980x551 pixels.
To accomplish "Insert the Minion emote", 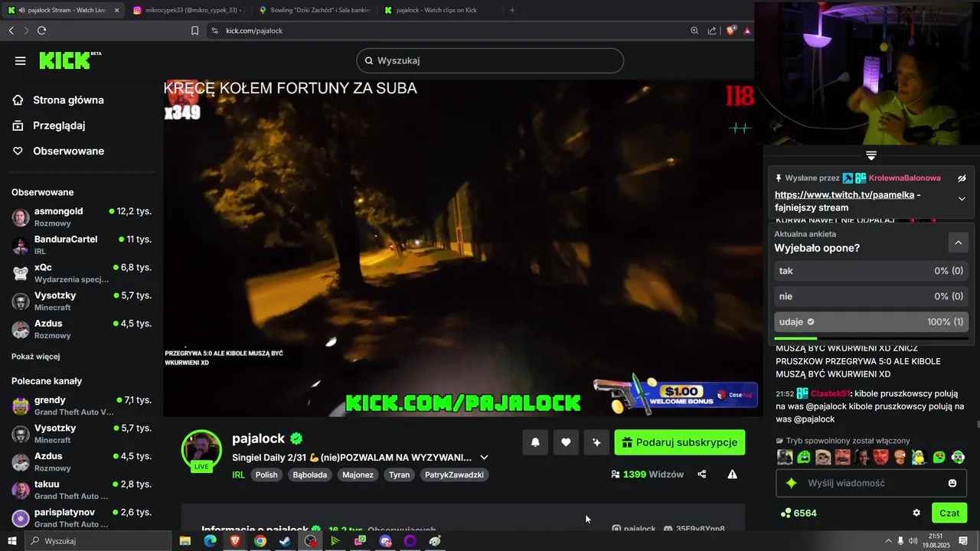I will click(919, 457).
